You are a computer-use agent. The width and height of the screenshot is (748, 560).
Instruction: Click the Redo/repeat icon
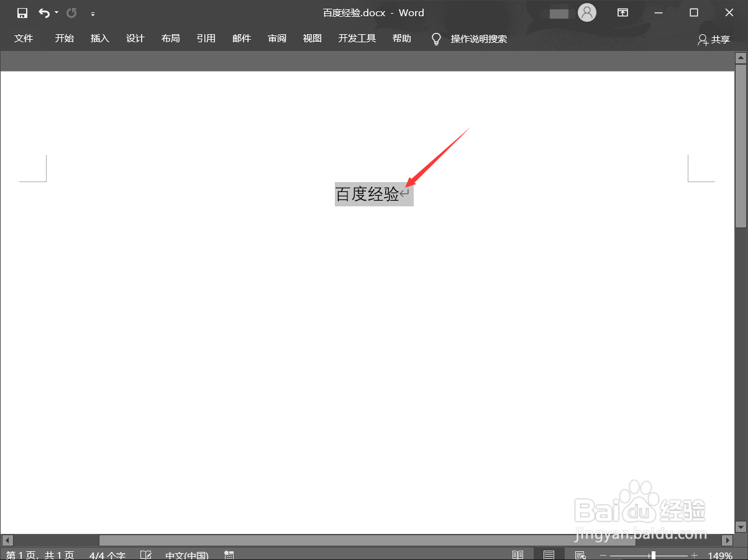pos(71,12)
